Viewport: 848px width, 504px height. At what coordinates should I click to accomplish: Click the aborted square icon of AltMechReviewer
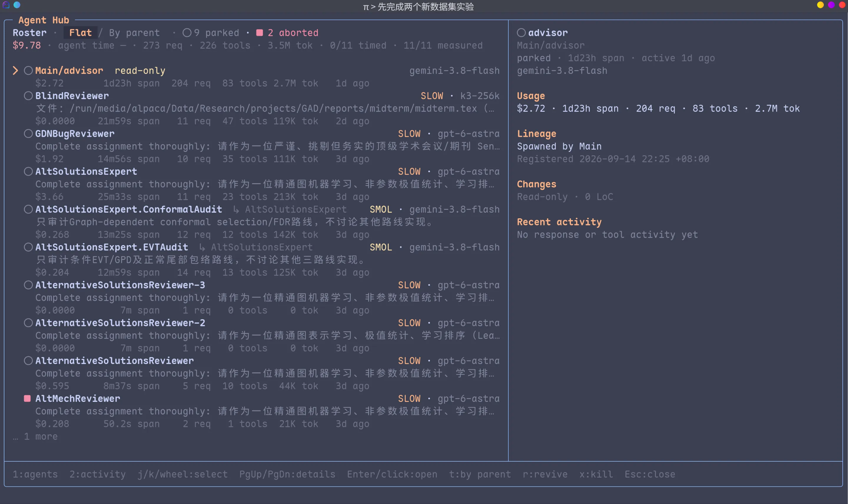[27, 398]
